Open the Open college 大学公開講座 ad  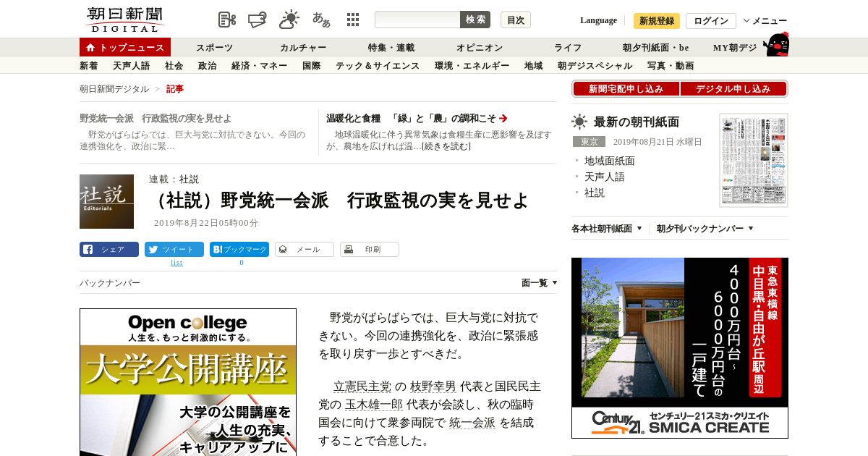(x=188, y=382)
